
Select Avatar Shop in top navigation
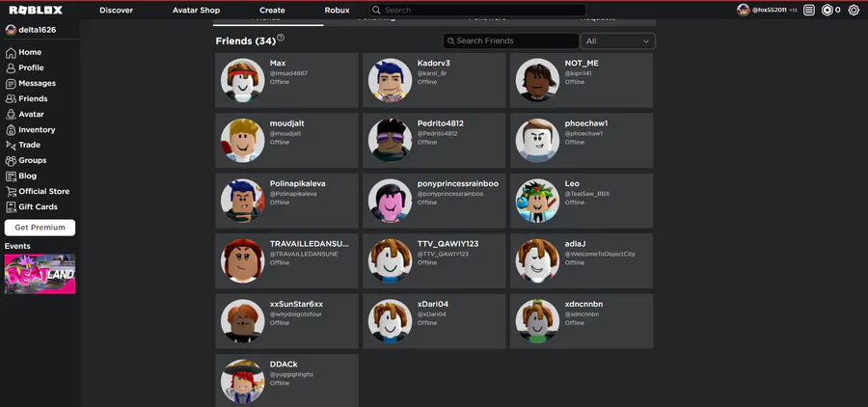196,10
